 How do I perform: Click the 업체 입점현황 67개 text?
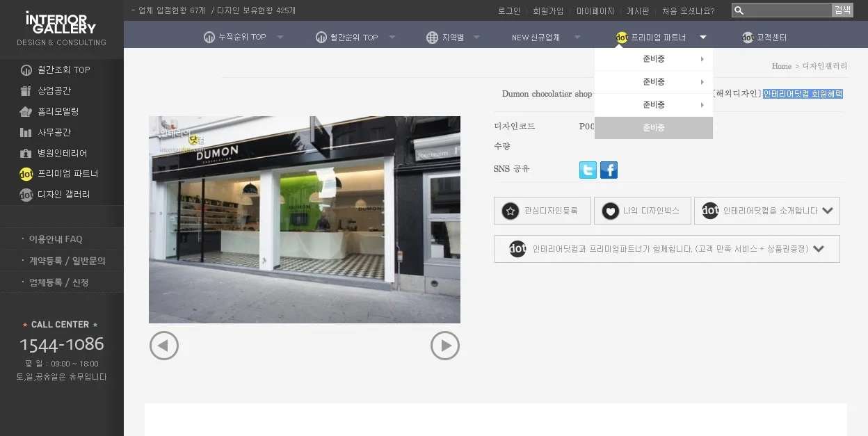tap(172, 10)
